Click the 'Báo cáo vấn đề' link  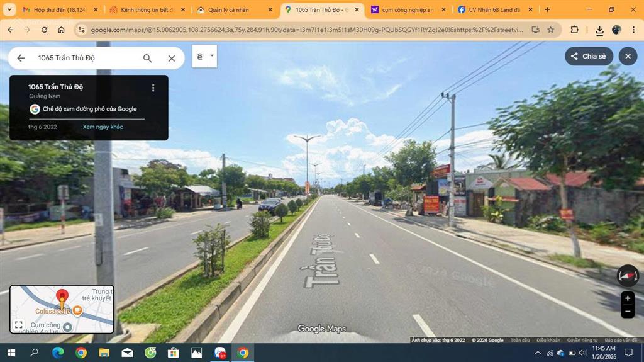coord(621,340)
